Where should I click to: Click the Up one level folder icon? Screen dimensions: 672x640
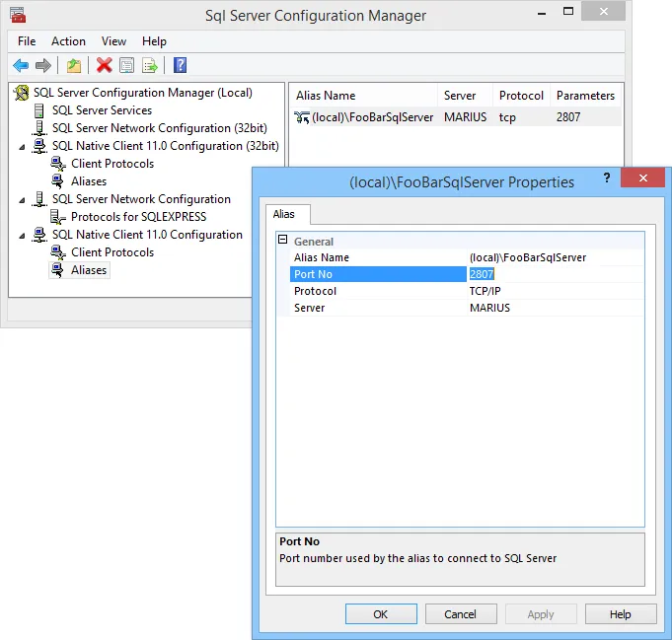(74, 65)
